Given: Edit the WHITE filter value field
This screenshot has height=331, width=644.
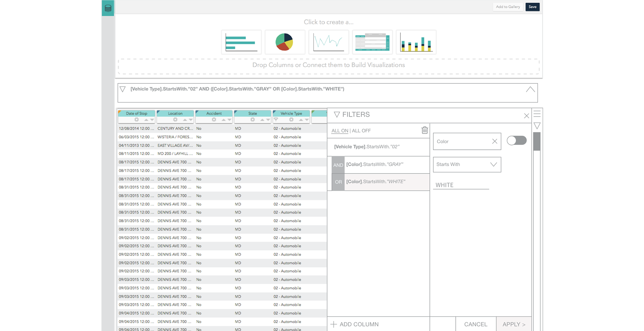Looking at the screenshot, I should [x=461, y=185].
